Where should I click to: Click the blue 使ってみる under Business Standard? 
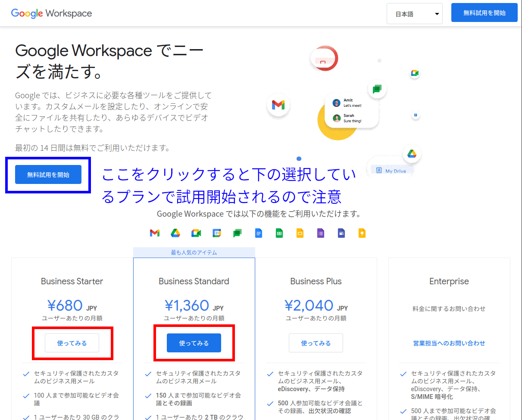point(194,343)
